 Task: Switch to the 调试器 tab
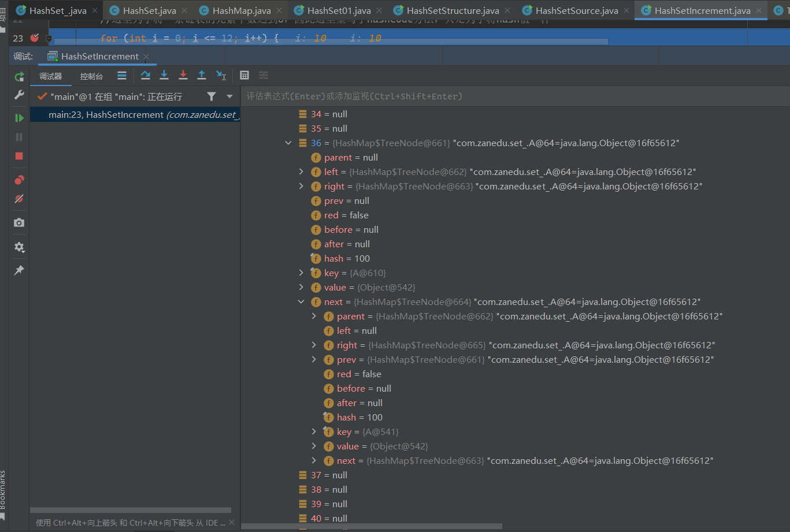tap(50, 76)
